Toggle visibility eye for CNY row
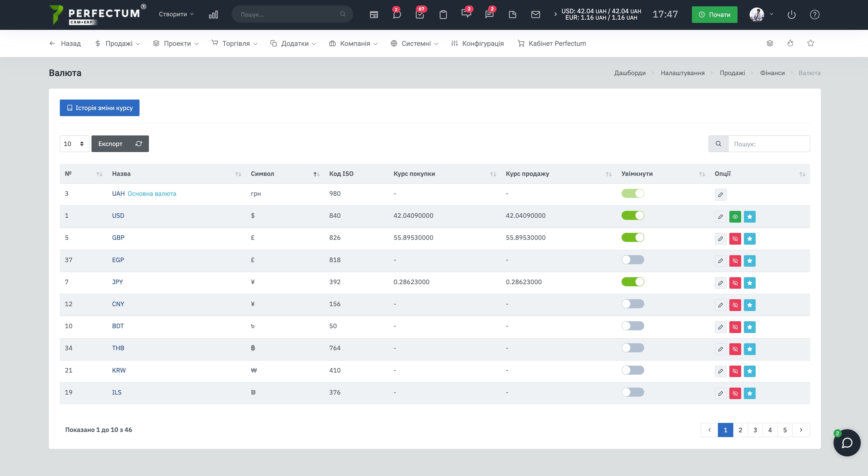The height and width of the screenshot is (476, 868). [x=735, y=305]
